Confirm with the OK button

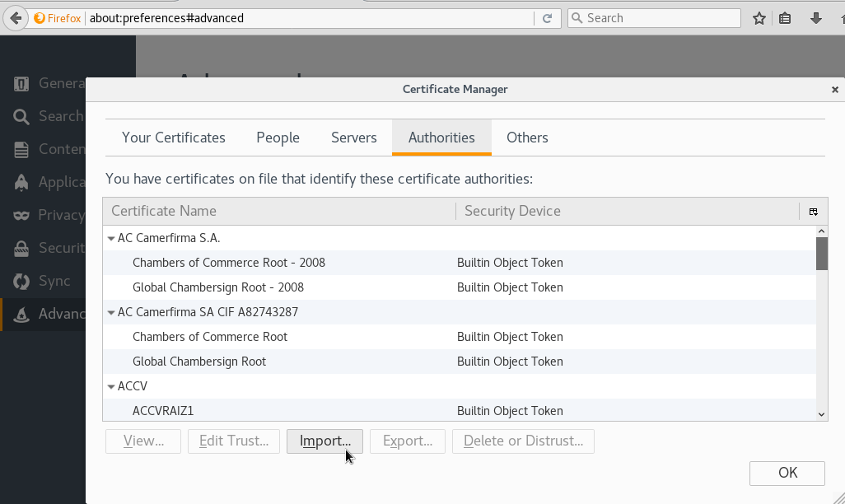(x=787, y=473)
